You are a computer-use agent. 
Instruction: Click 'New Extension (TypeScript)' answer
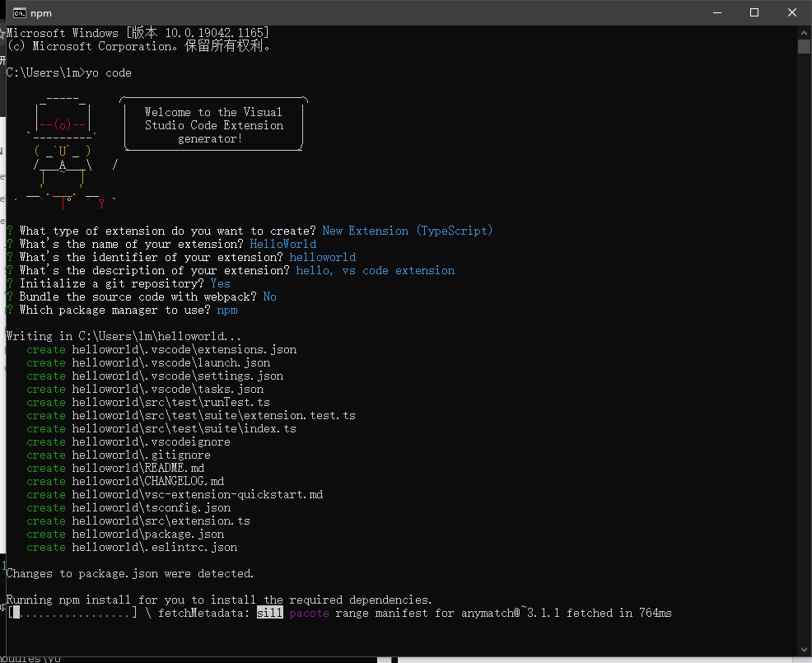pyautogui.click(x=407, y=231)
